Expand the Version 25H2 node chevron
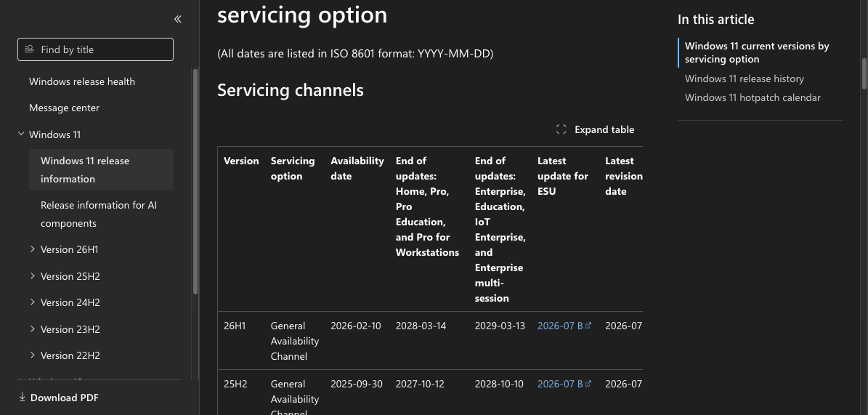Screen dimensions: 868x415 coord(33,276)
